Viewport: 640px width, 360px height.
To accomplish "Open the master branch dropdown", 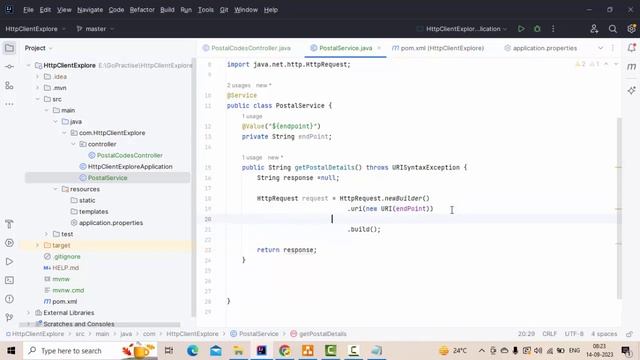I will tap(95, 29).
